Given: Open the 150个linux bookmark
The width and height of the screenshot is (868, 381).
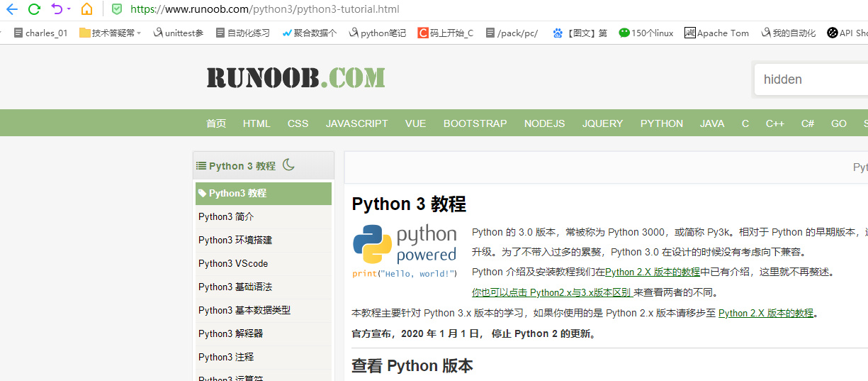Looking at the screenshot, I should point(646,33).
